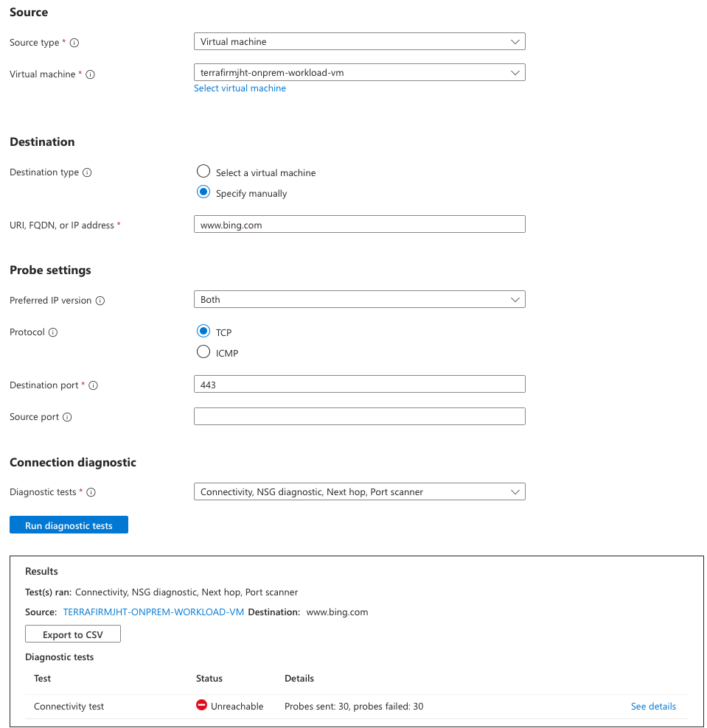The width and height of the screenshot is (707, 728).
Task: Click info icon next to Source type
Action: tap(74, 43)
